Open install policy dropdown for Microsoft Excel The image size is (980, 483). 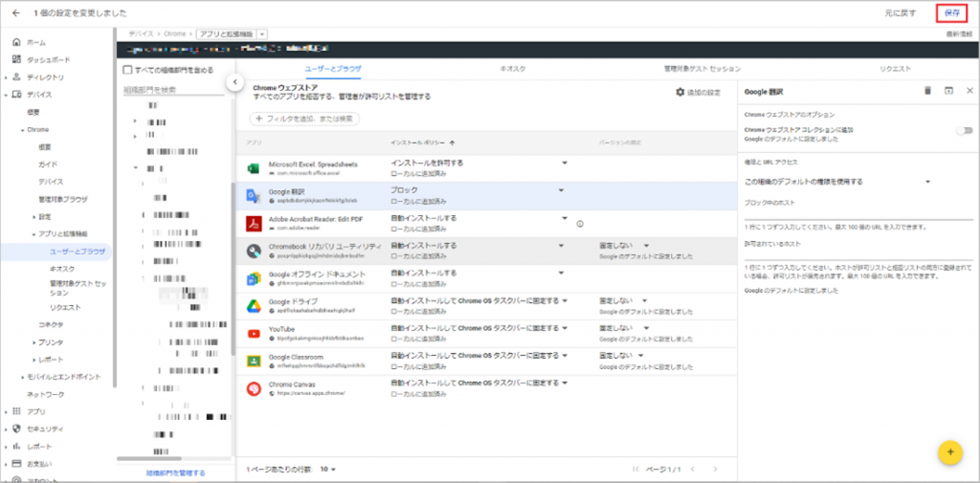click(x=565, y=164)
